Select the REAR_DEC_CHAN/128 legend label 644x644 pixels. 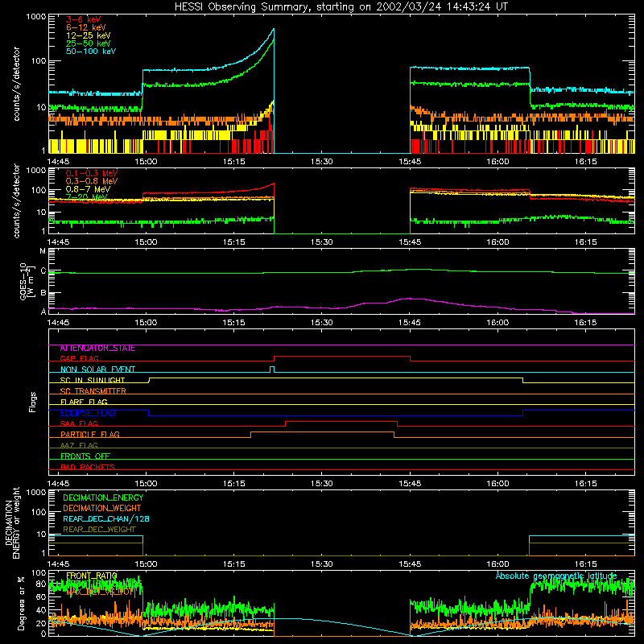[106, 519]
